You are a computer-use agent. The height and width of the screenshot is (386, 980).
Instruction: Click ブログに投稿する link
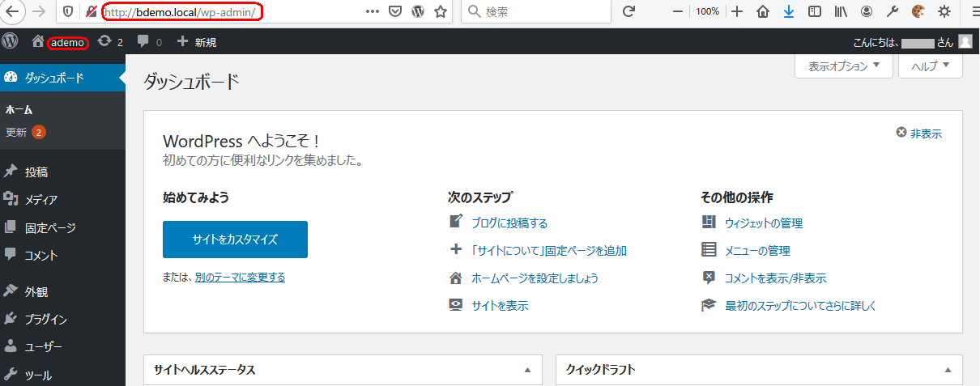[509, 223]
